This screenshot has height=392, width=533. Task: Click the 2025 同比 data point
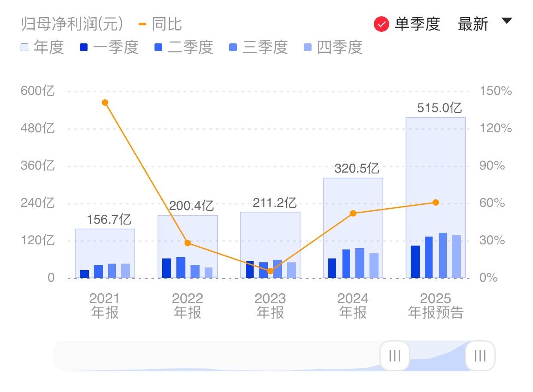click(436, 202)
